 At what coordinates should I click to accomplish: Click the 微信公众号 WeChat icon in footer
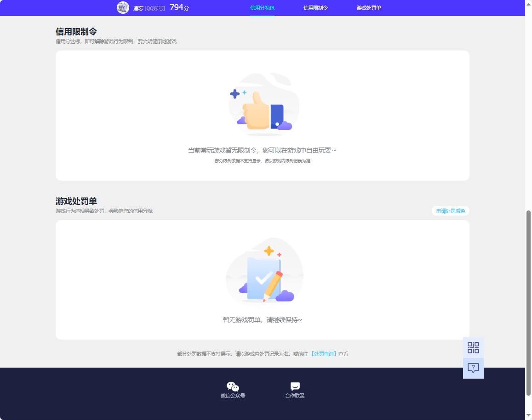[x=233, y=386]
